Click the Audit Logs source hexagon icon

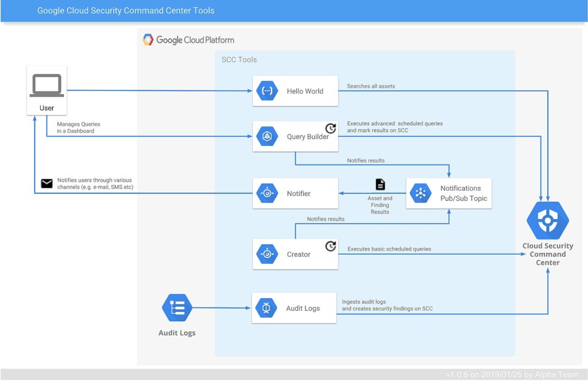pyautogui.click(x=177, y=308)
